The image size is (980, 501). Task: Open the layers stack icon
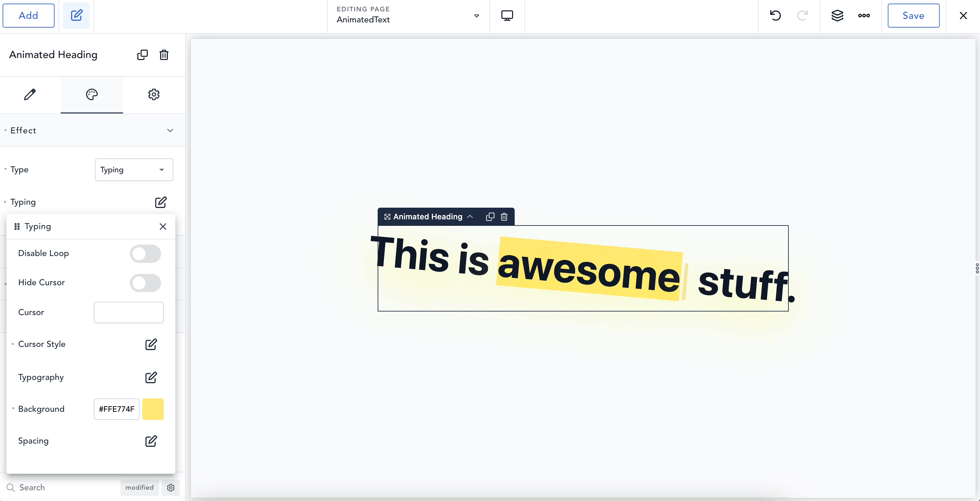pyautogui.click(x=837, y=16)
